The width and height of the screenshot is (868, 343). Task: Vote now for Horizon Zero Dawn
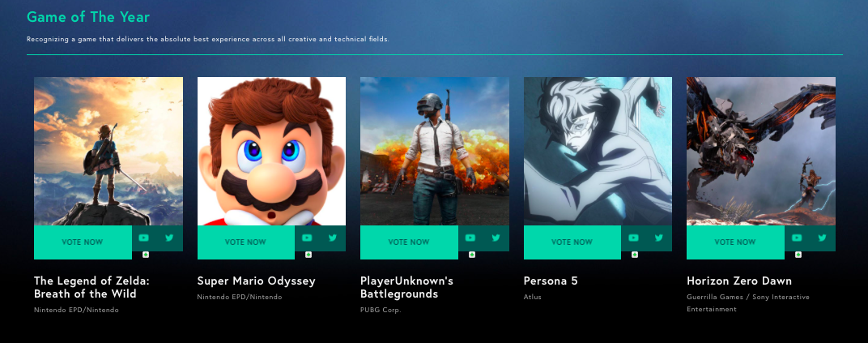click(735, 242)
